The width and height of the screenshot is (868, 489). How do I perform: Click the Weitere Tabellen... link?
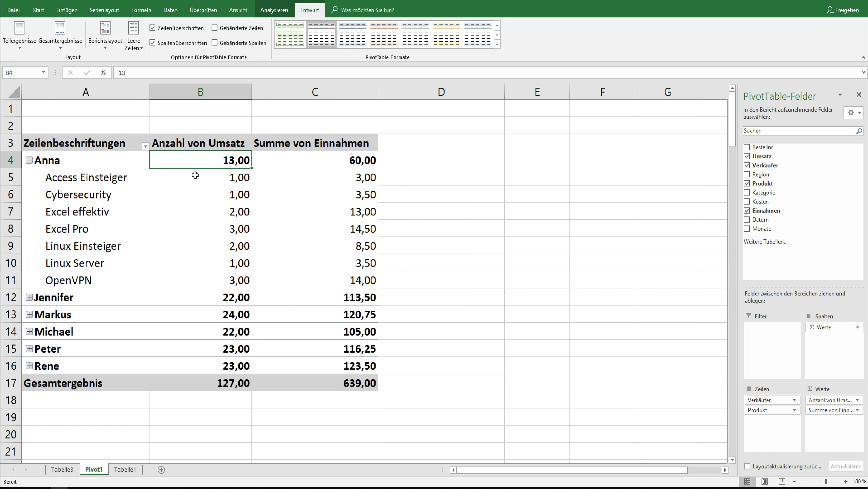766,242
